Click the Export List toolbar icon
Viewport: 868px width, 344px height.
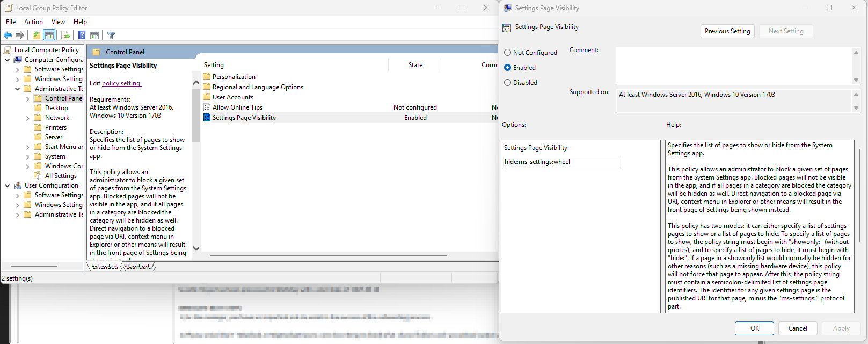65,35
